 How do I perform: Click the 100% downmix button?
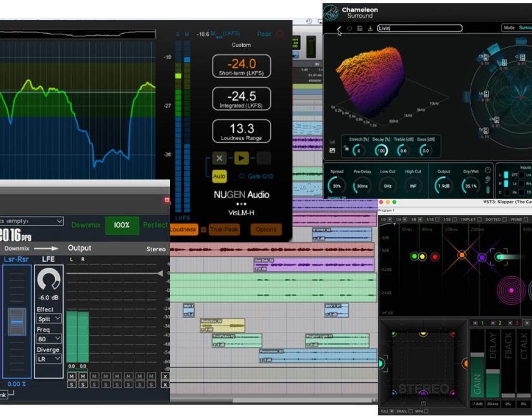pyautogui.click(x=122, y=225)
